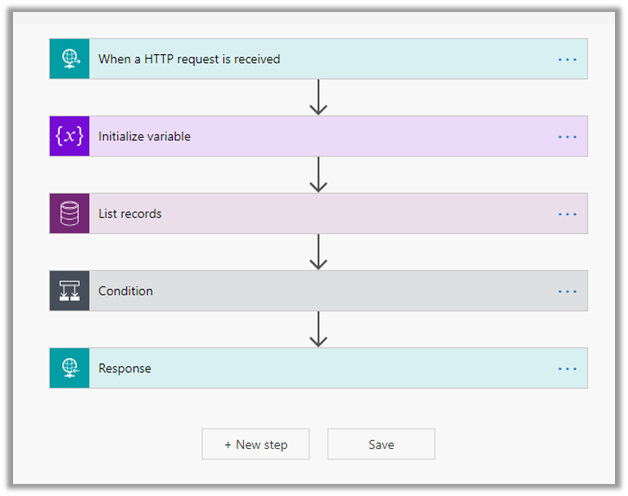Expand the "When a HTTP request is received" card
The width and height of the screenshot is (628, 496).
pyautogui.click(x=300, y=59)
